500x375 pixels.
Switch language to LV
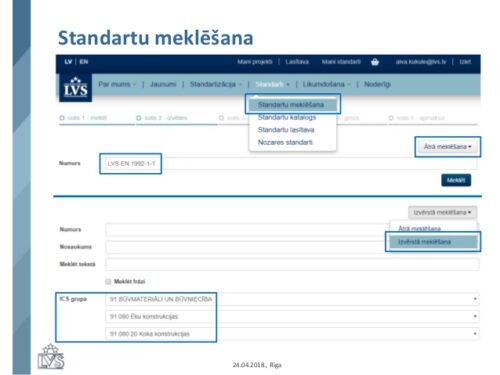(68, 62)
